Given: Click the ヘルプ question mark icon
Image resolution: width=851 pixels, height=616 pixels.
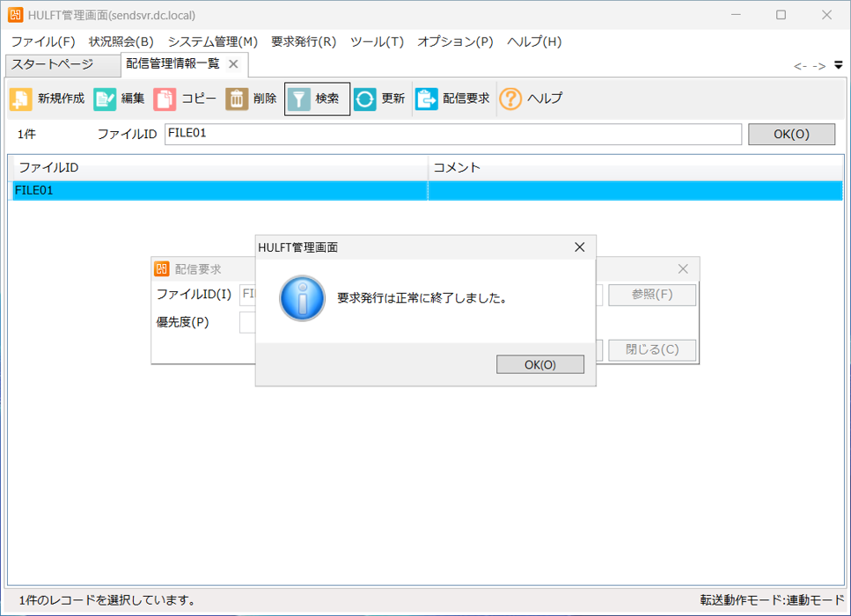Looking at the screenshot, I should tap(510, 99).
